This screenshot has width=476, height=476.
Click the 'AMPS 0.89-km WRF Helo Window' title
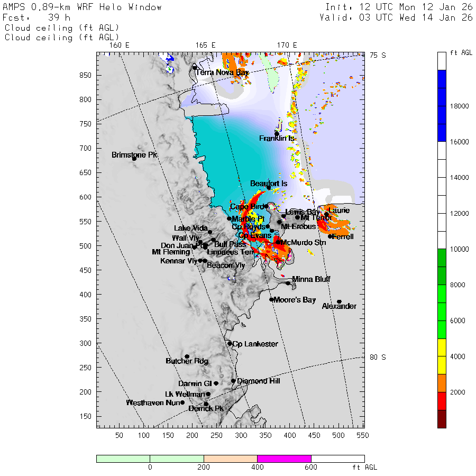83,7
